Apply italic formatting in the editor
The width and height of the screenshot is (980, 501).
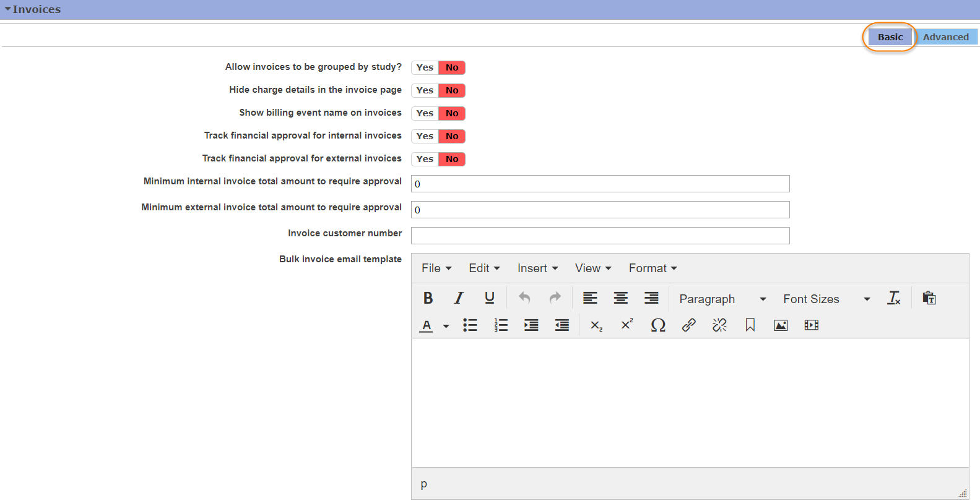459,298
